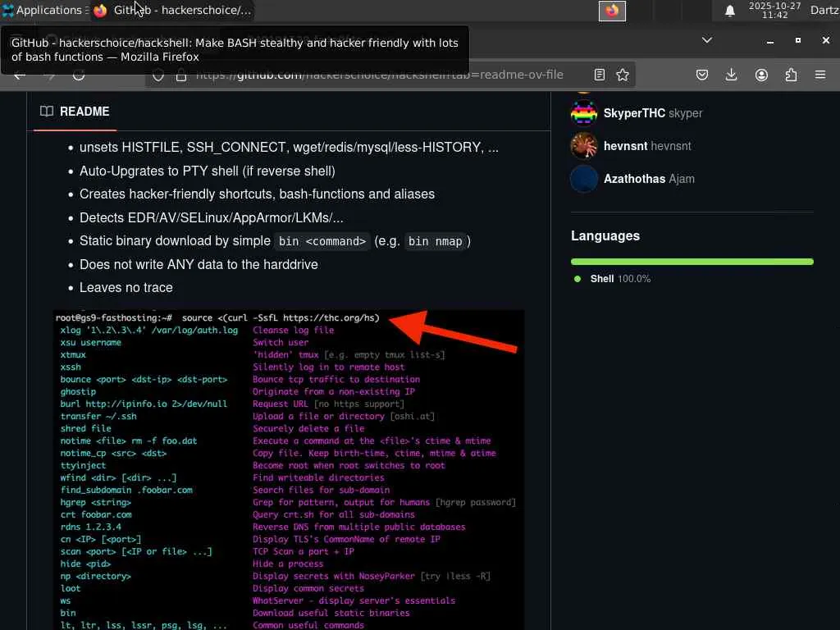Viewport: 840px width, 630px height.
Task: Open the Extensions puzzle icon
Action: [x=791, y=75]
